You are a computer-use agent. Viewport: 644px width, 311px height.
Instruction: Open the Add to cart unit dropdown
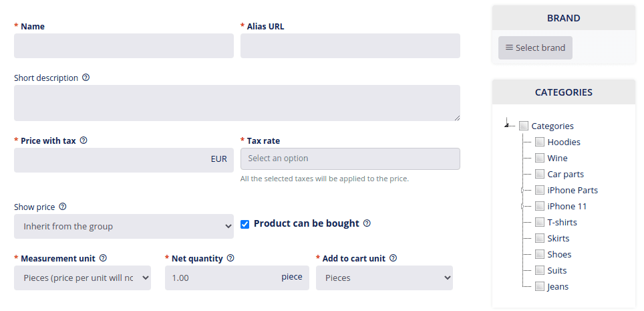click(x=384, y=278)
